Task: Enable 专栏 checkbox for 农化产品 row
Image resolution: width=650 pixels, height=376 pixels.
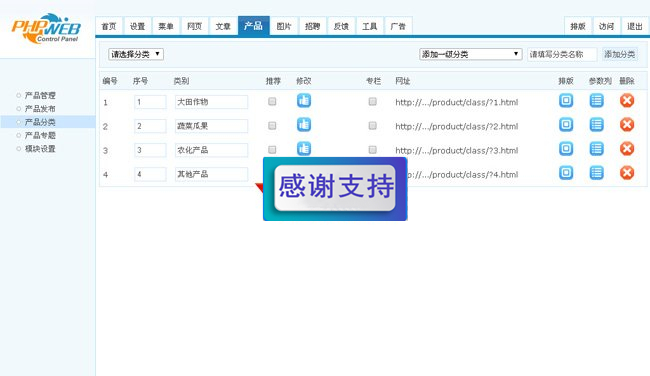Action: pos(373,150)
